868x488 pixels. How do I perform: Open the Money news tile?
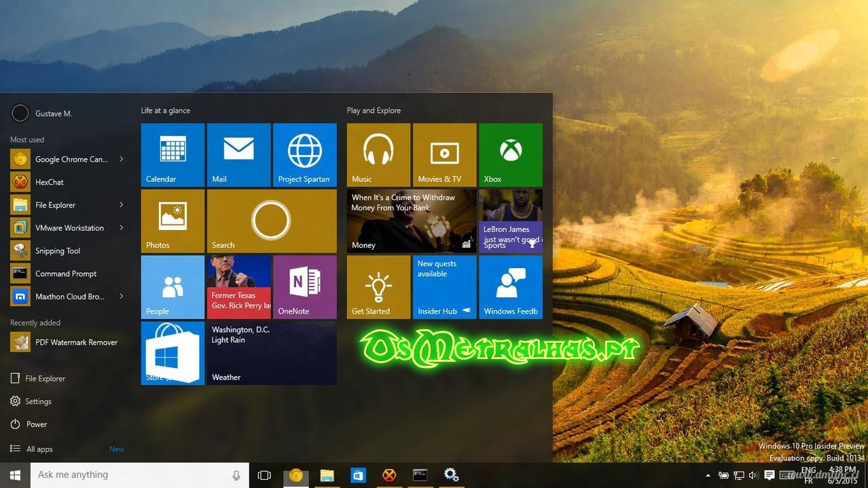click(x=412, y=221)
